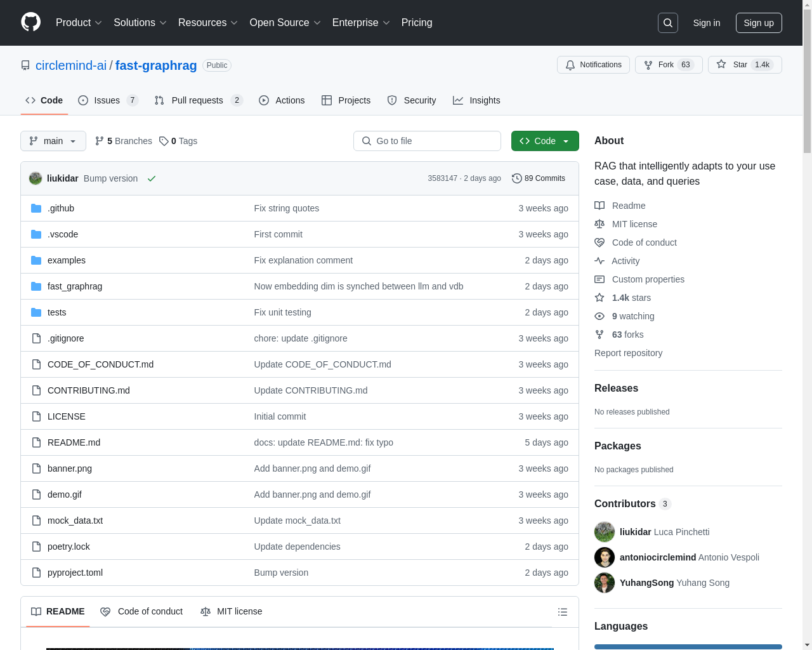Click the examples folder icon
Viewport: 812px width, 650px height.
pyautogui.click(x=36, y=260)
